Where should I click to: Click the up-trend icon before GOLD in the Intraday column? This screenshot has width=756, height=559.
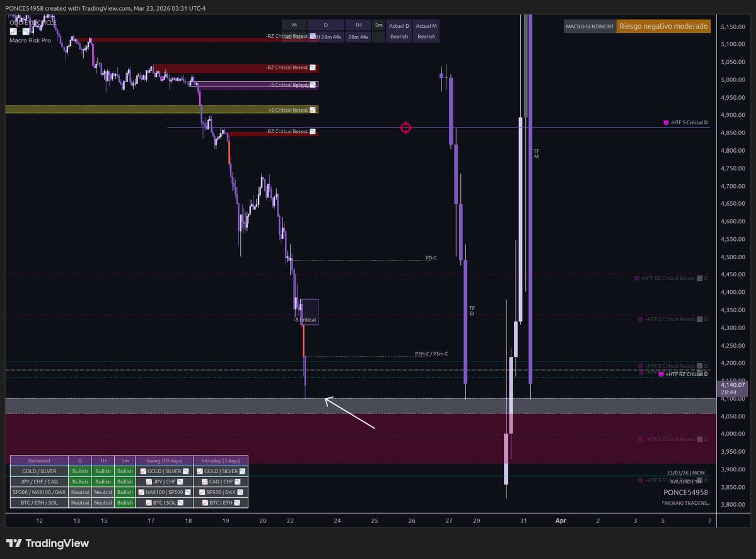click(x=200, y=471)
